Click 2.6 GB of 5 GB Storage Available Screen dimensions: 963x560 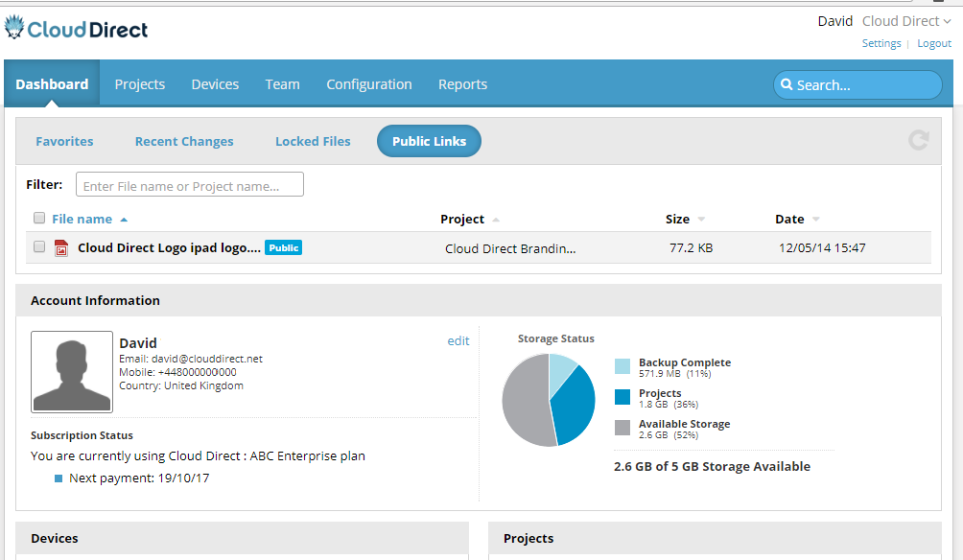pyautogui.click(x=712, y=466)
